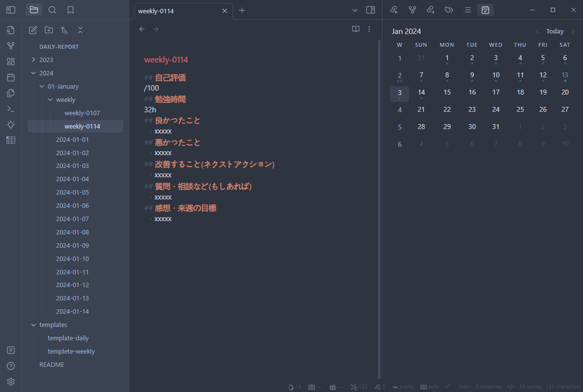Switch to the search sidebar tab
This screenshot has height=392, width=583.
click(x=52, y=10)
